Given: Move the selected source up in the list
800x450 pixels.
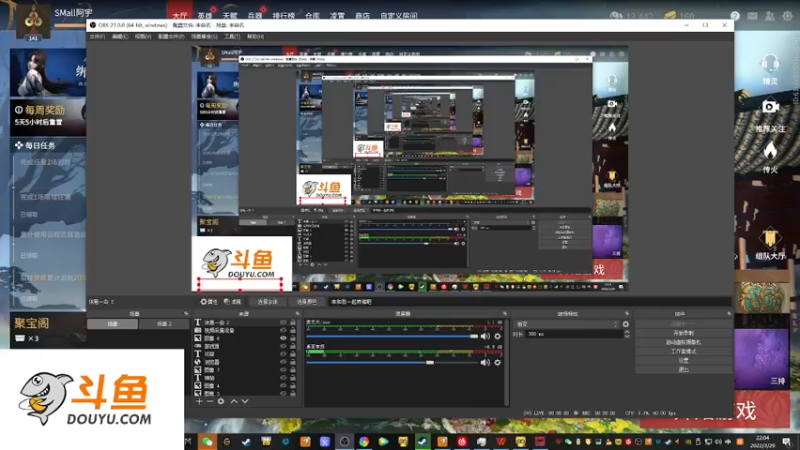Looking at the screenshot, I should point(234,402).
